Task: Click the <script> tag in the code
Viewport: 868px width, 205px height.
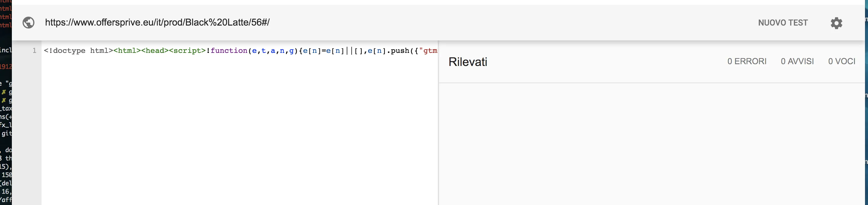Action: pyautogui.click(x=187, y=51)
